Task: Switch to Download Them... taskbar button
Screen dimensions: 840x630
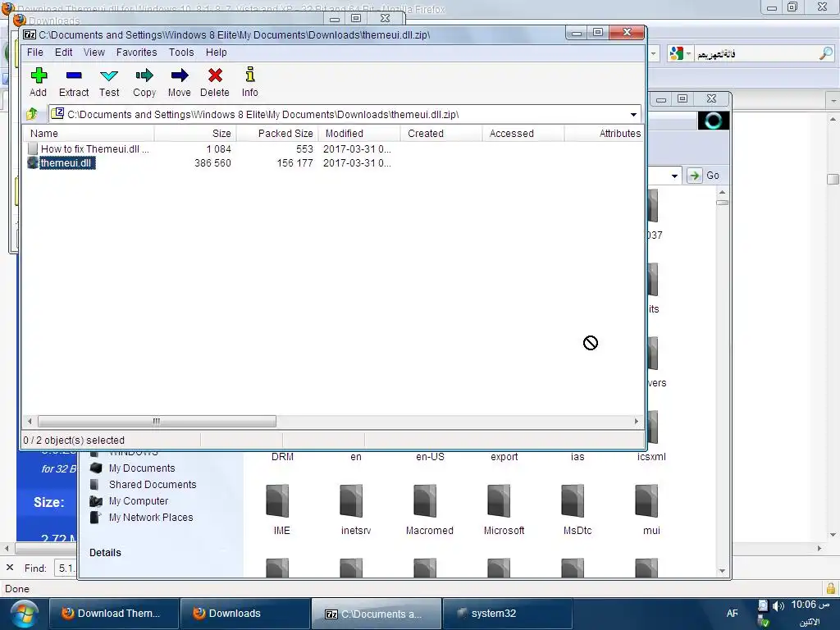Action: [x=113, y=614]
